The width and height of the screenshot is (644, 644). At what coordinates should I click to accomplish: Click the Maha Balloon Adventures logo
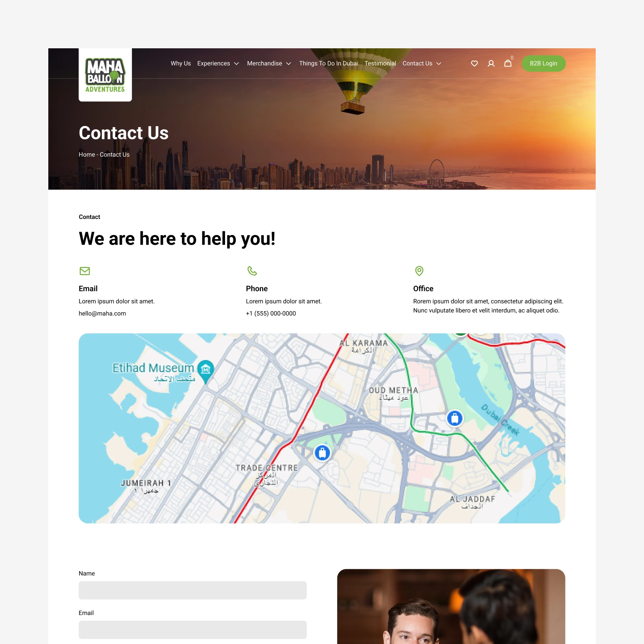[x=105, y=75]
